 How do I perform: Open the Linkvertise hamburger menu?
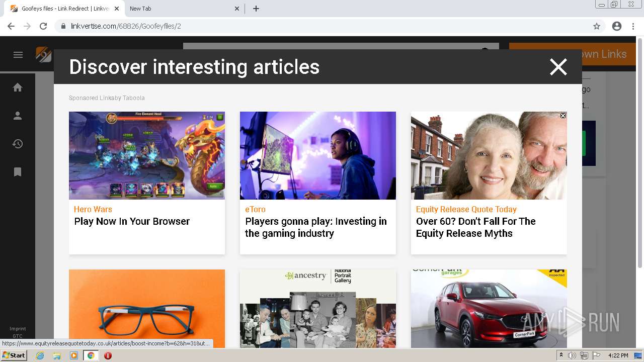18,55
